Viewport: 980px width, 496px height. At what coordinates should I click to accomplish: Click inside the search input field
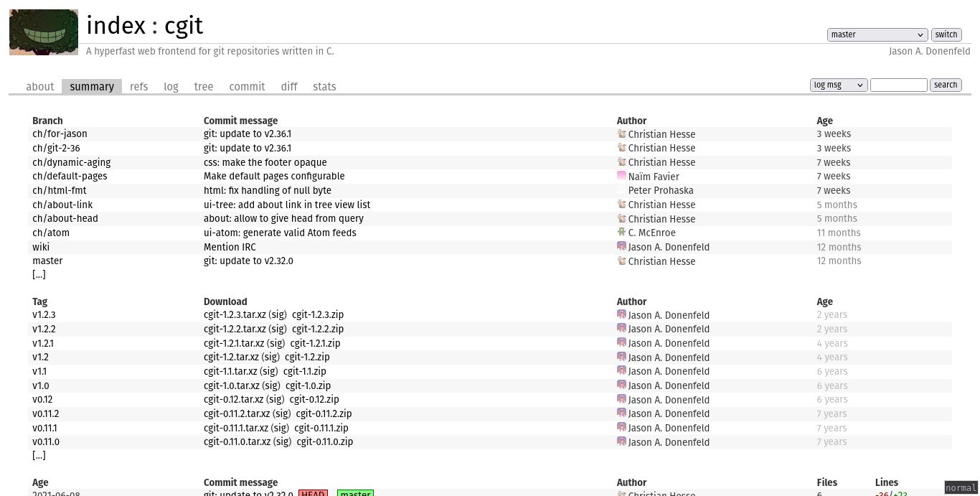pos(898,85)
